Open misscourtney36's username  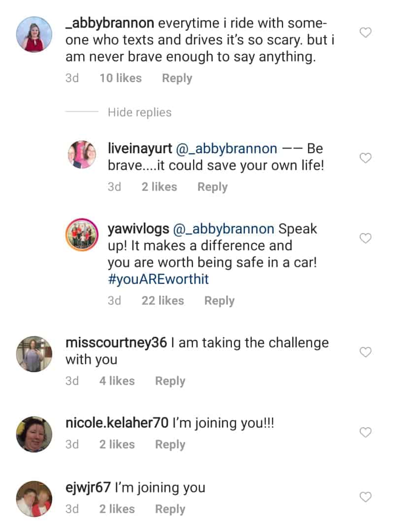tap(116, 343)
